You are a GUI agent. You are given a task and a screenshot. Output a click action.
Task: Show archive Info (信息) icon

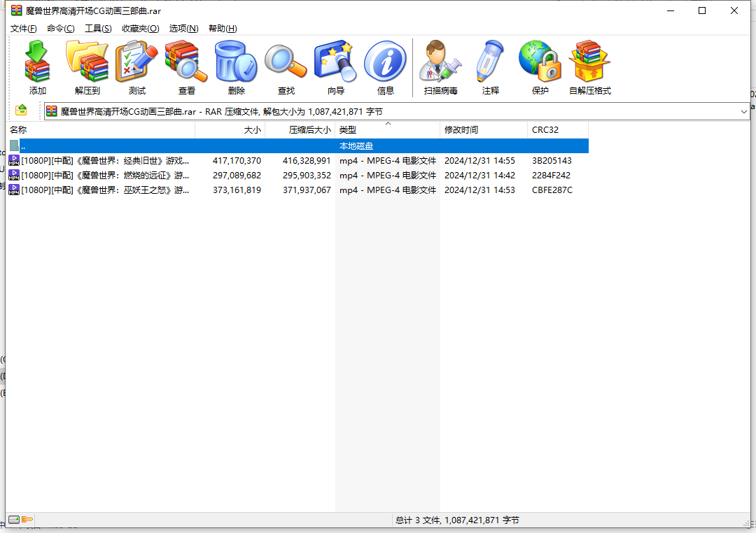pyautogui.click(x=386, y=68)
